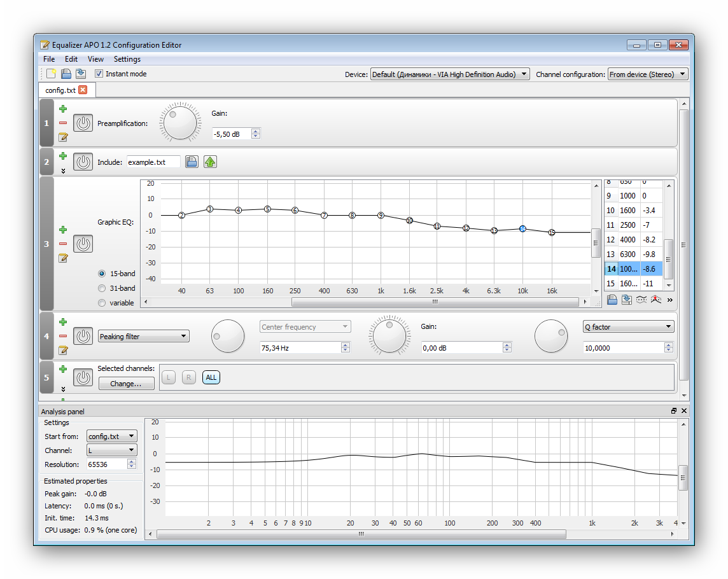Viewport: 728px width, 579px height.
Task: Click the Change... channels button
Action: tap(126, 384)
